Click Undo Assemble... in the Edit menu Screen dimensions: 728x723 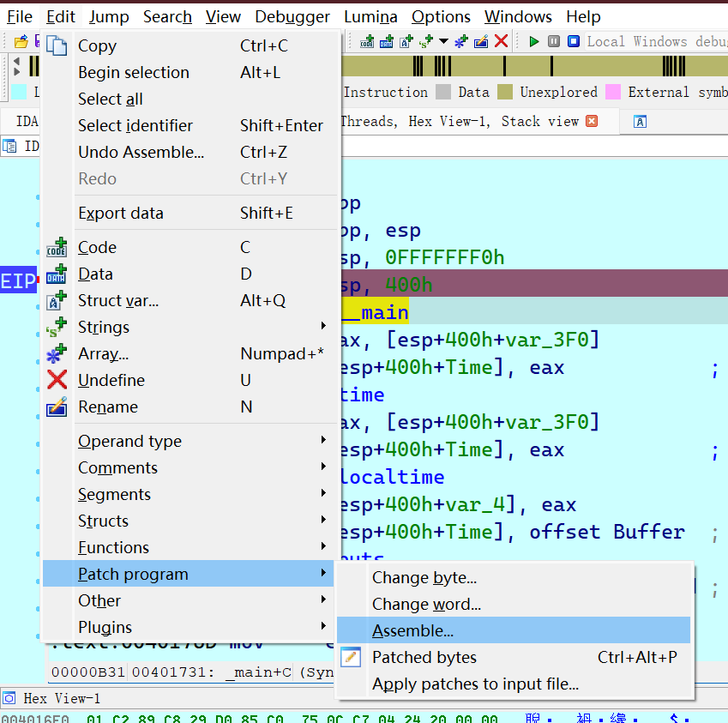tap(141, 152)
